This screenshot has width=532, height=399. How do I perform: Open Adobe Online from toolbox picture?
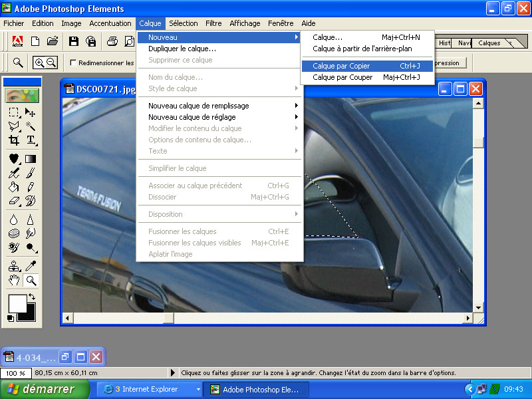22,96
